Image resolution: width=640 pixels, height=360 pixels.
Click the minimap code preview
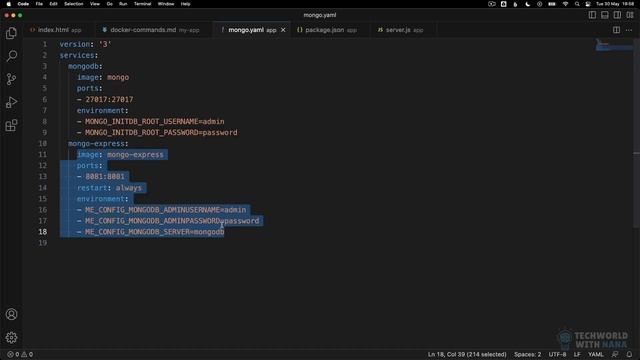click(614, 45)
